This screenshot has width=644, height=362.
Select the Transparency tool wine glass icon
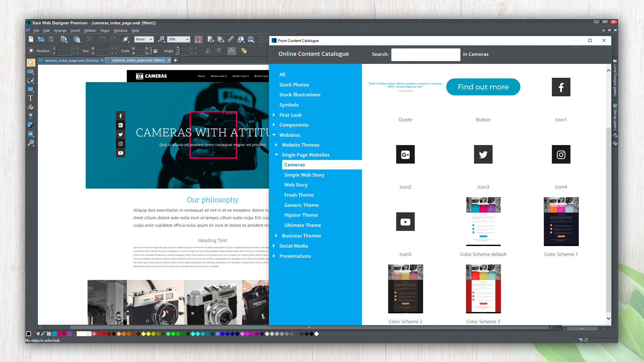(x=31, y=116)
